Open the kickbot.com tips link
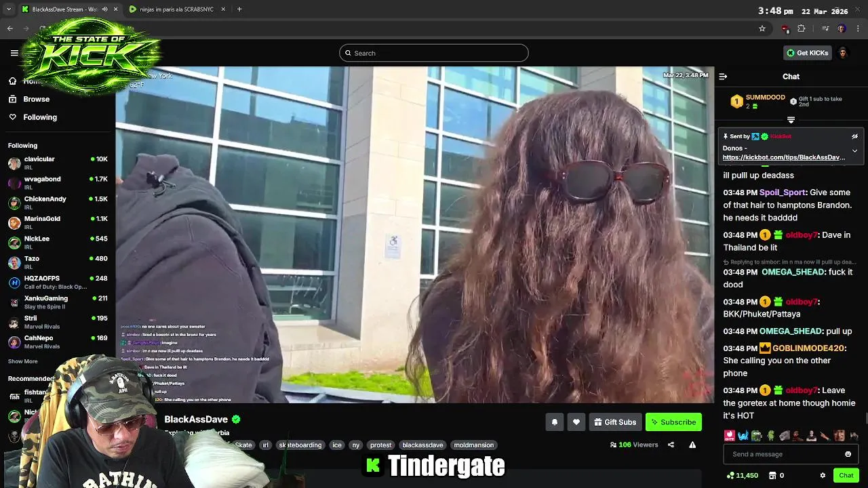The width and height of the screenshot is (868, 488). click(784, 157)
